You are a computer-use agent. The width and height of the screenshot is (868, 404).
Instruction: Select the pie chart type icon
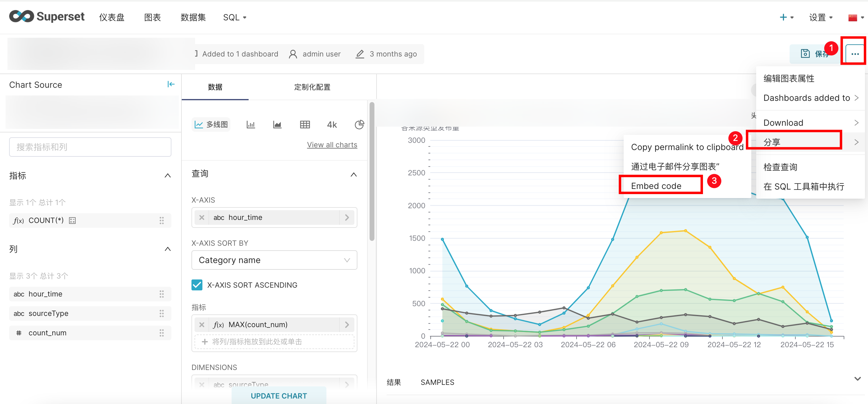[x=359, y=125]
